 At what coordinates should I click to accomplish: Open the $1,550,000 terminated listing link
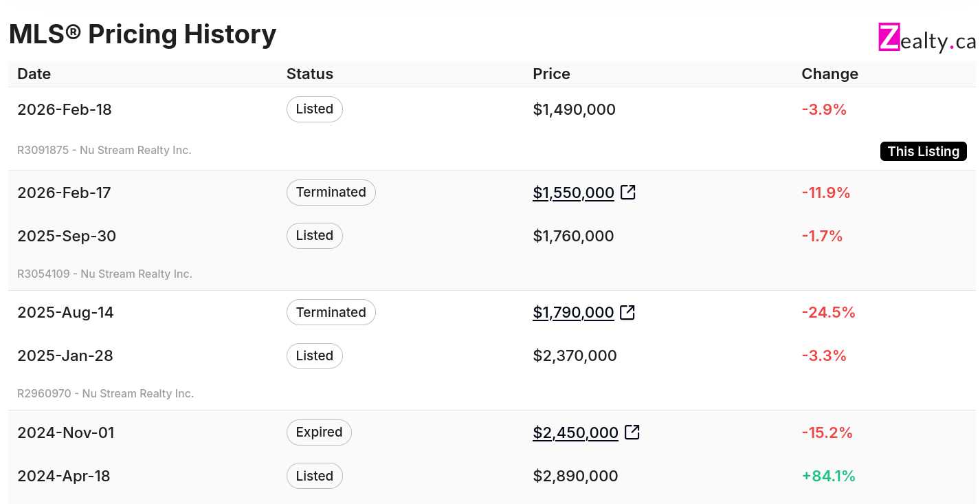(573, 193)
